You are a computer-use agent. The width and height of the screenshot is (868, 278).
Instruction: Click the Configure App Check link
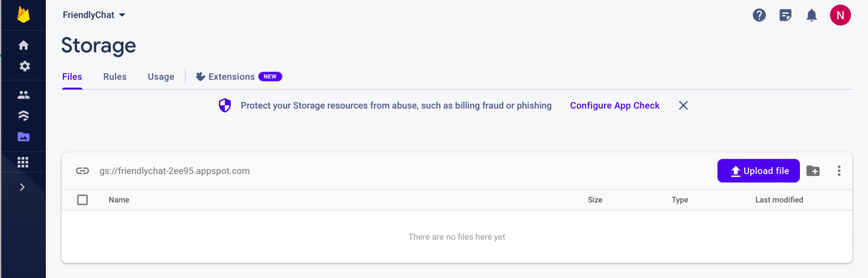tap(614, 105)
